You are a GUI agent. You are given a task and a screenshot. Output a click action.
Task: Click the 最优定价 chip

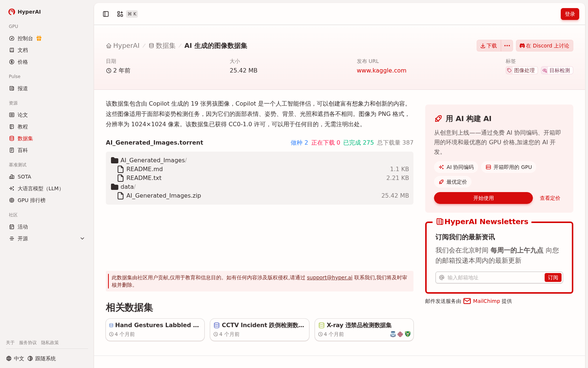(453, 182)
